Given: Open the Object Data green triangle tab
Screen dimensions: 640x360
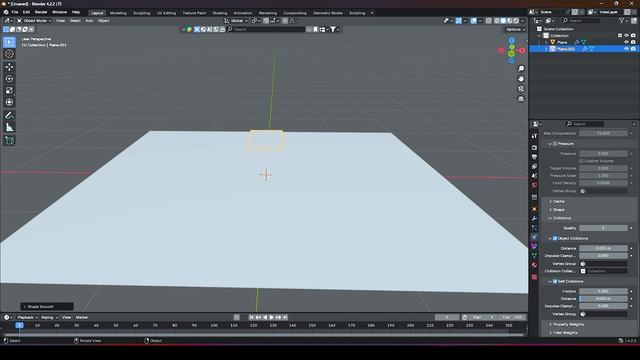Looking at the screenshot, I should (x=534, y=256).
